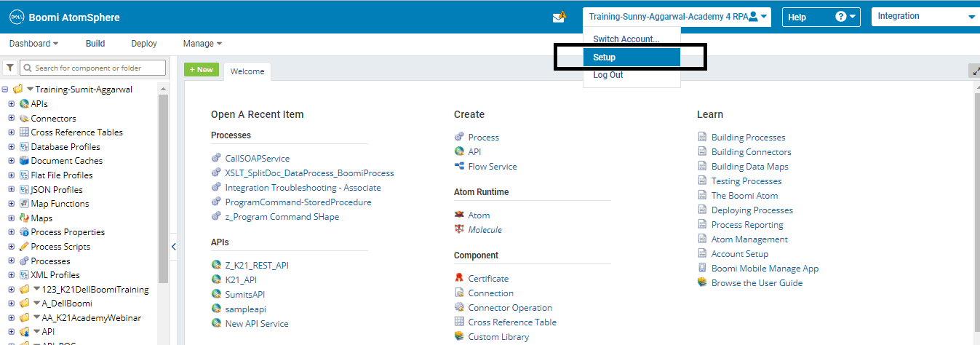Select the AA_K21AcademyWebinar folder
The image size is (980, 345).
pyautogui.click(x=91, y=318)
